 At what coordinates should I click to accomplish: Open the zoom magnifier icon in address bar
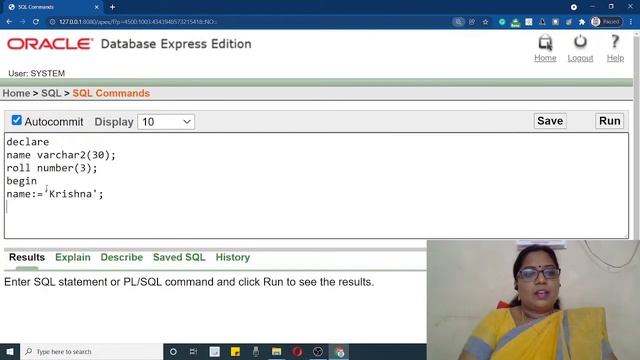click(x=459, y=22)
